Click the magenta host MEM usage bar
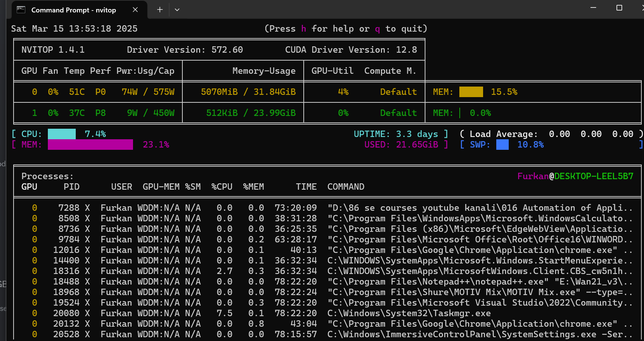644x341 pixels. coord(90,145)
